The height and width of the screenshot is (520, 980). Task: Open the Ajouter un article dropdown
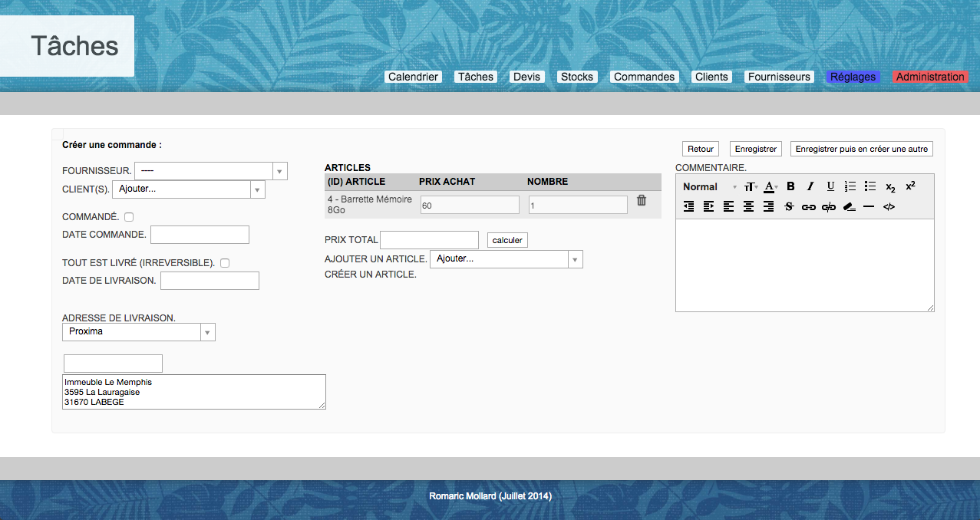[x=506, y=259]
